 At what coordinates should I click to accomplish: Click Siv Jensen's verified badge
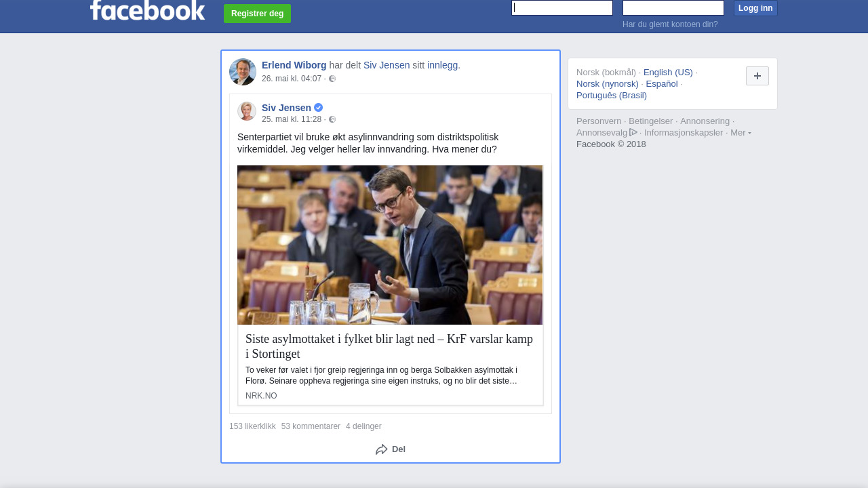click(x=319, y=108)
